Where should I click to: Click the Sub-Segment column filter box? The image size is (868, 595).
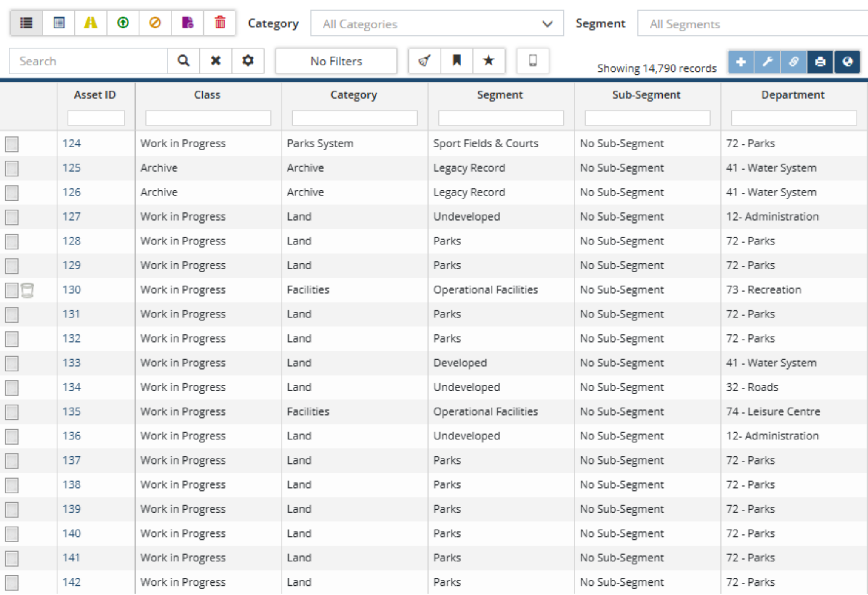click(x=648, y=118)
